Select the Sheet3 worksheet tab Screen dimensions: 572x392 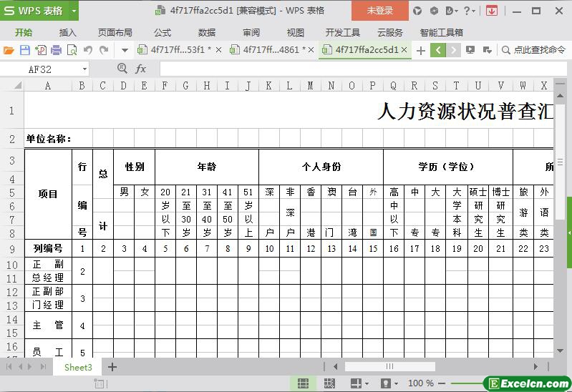click(78, 367)
